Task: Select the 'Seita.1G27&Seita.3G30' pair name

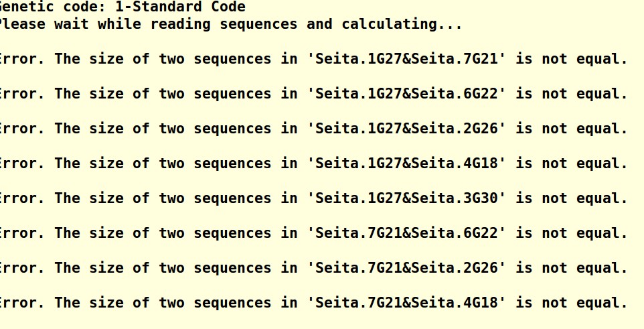Action: tap(406, 198)
